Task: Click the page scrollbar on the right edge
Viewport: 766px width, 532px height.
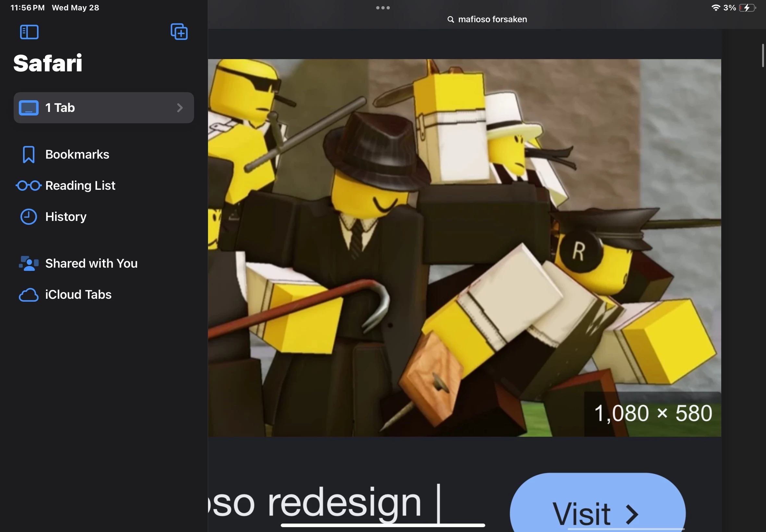Action: click(763, 55)
